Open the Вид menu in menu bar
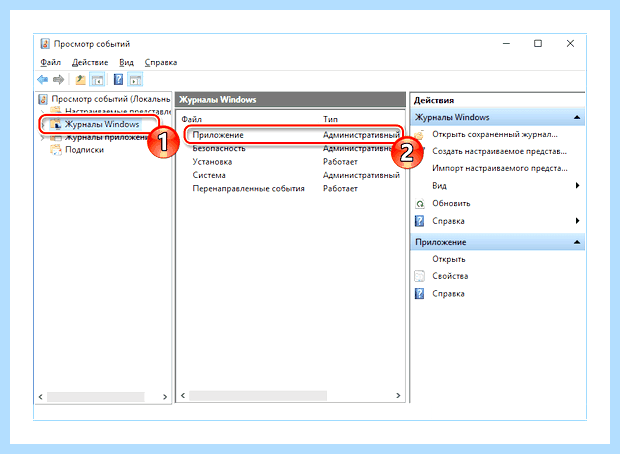The width and height of the screenshot is (620, 454). click(127, 62)
